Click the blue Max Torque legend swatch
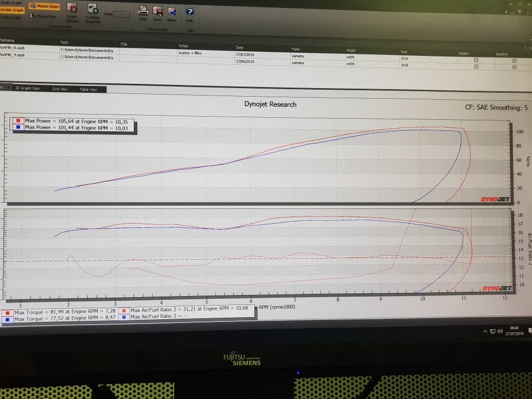The width and height of the screenshot is (532, 399). [7, 320]
